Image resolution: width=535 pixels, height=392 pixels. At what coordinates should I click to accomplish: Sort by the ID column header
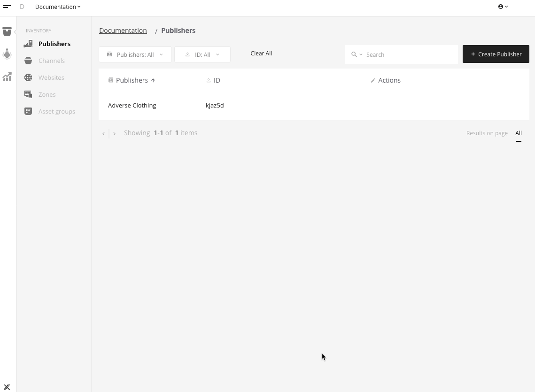click(214, 80)
